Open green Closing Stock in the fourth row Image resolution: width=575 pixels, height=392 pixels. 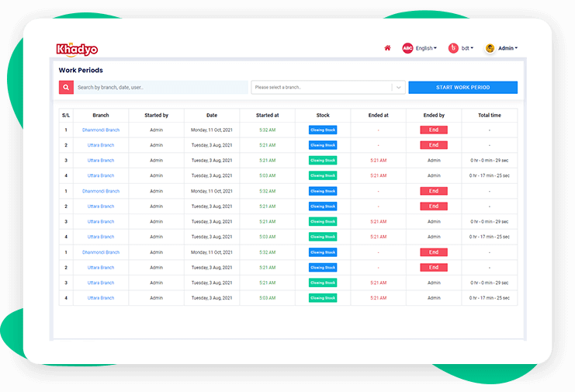(x=323, y=175)
